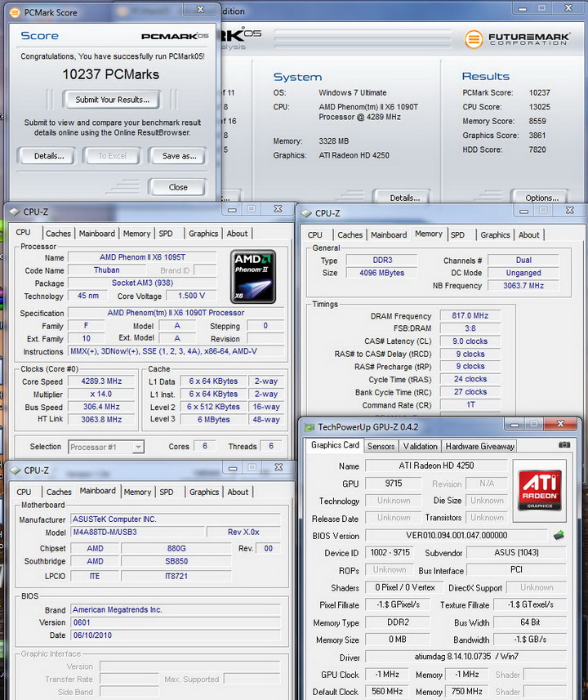Select the Graphics Card tab in GPU-Z
588x700 pixels.
[335, 445]
